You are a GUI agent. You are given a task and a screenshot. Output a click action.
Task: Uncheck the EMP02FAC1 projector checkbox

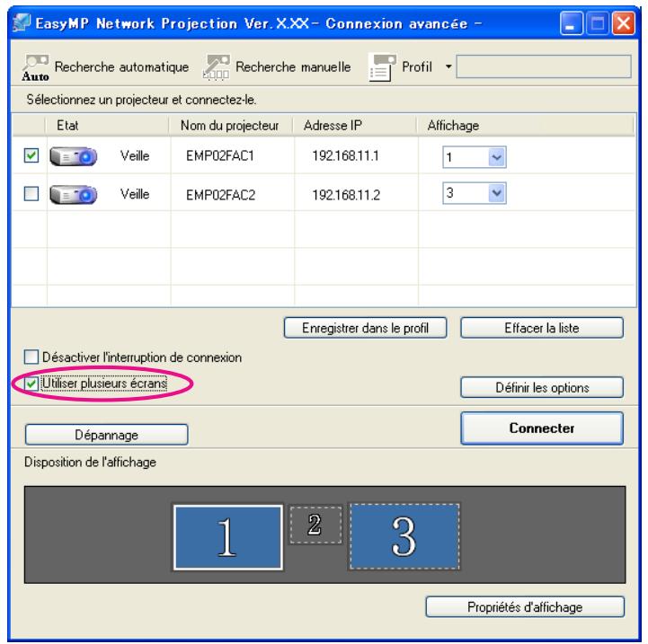coord(31,155)
